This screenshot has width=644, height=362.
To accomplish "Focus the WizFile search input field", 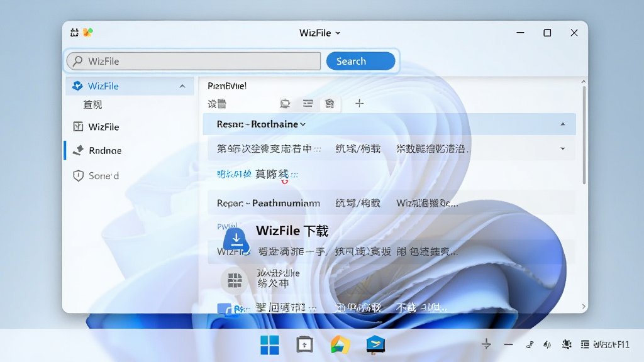I will (x=194, y=61).
